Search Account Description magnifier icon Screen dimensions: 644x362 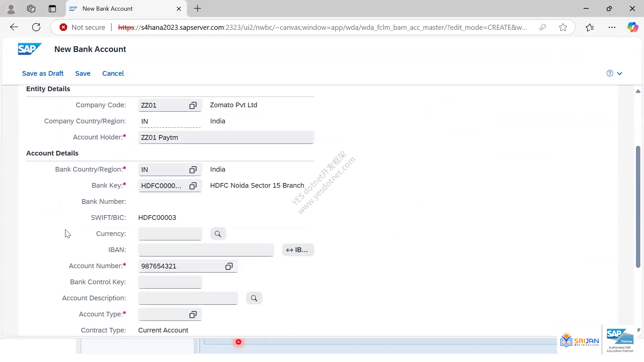pos(254,298)
